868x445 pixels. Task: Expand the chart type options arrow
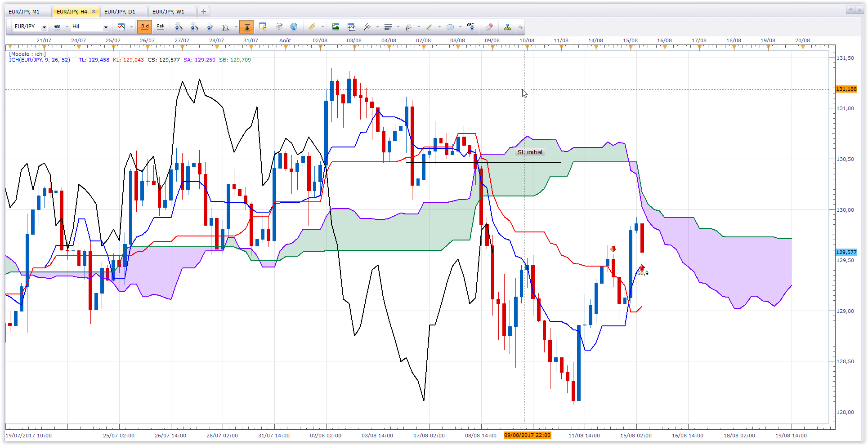[x=131, y=27]
